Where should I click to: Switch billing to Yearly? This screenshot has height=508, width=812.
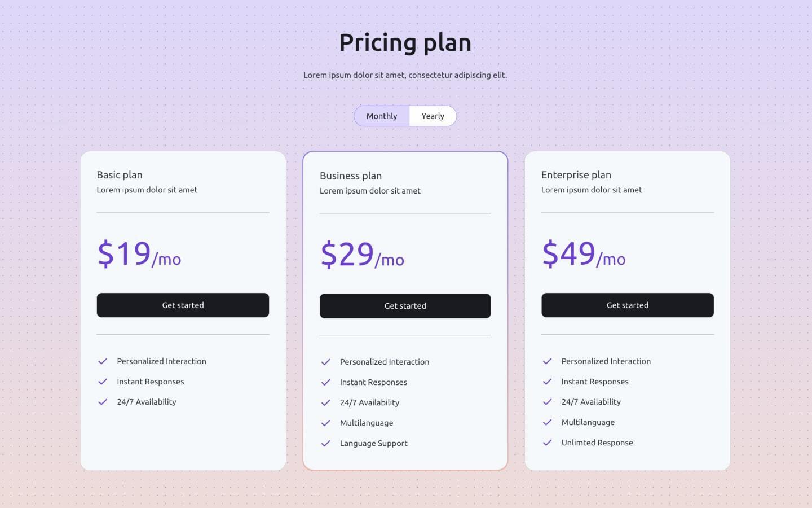(x=433, y=116)
